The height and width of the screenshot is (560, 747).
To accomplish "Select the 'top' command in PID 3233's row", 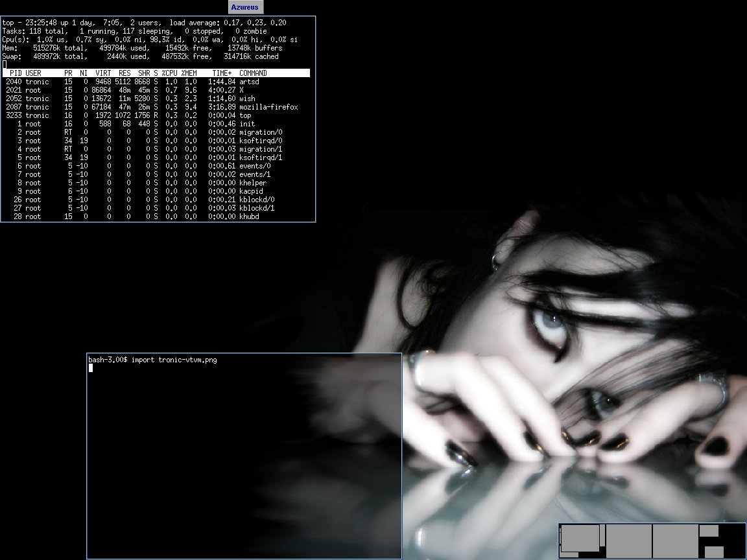I will coord(245,115).
